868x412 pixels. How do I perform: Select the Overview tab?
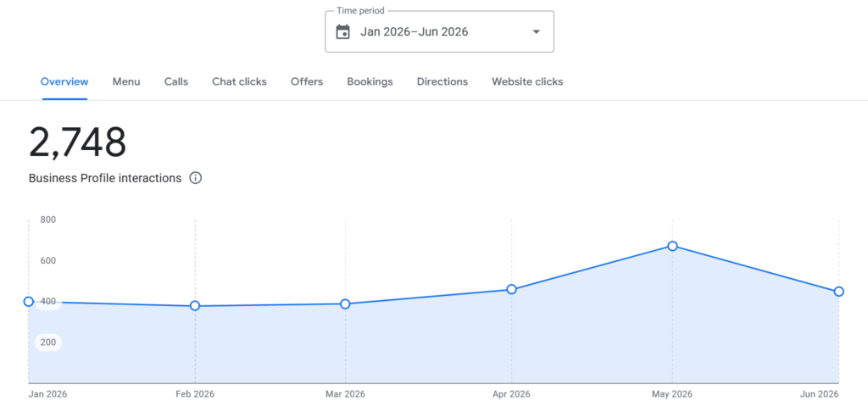point(64,82)
